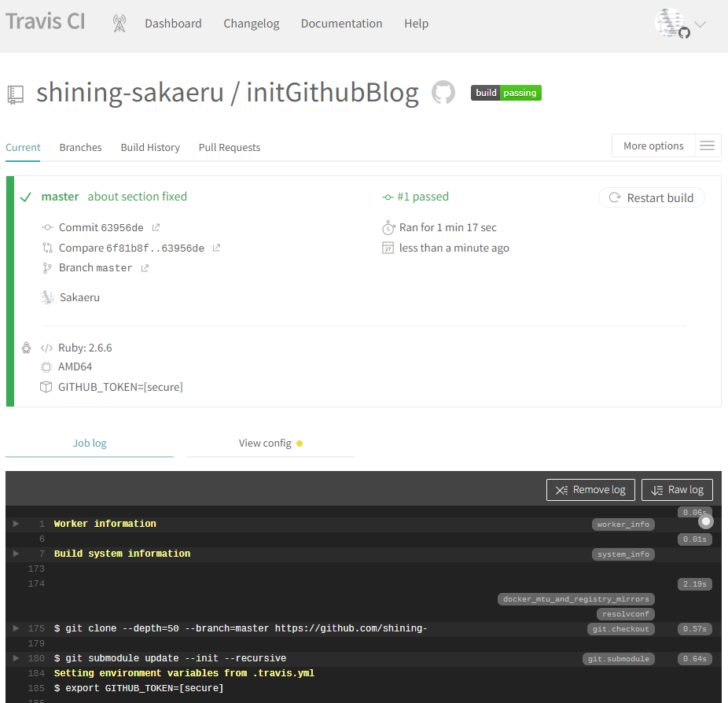
Task: Click the round scroll-to-top log indicator
Action: click(x=706, y=521)
